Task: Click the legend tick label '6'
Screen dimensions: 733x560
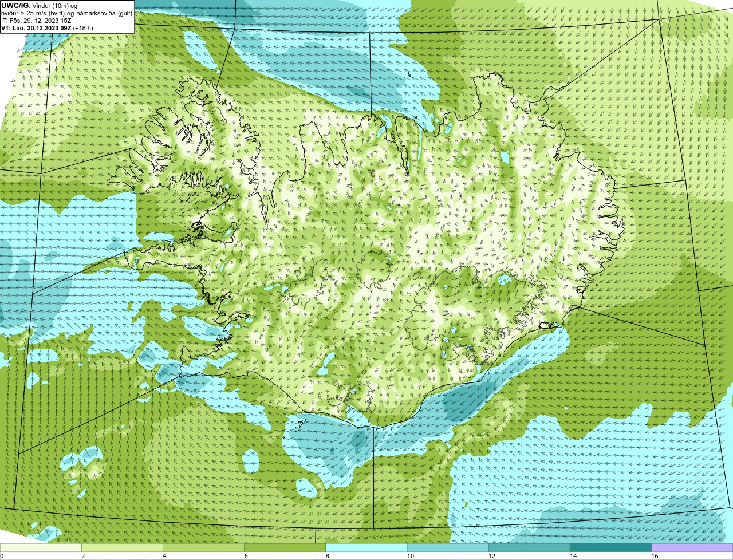Action: pyautogui.click(x=246, y=556)
